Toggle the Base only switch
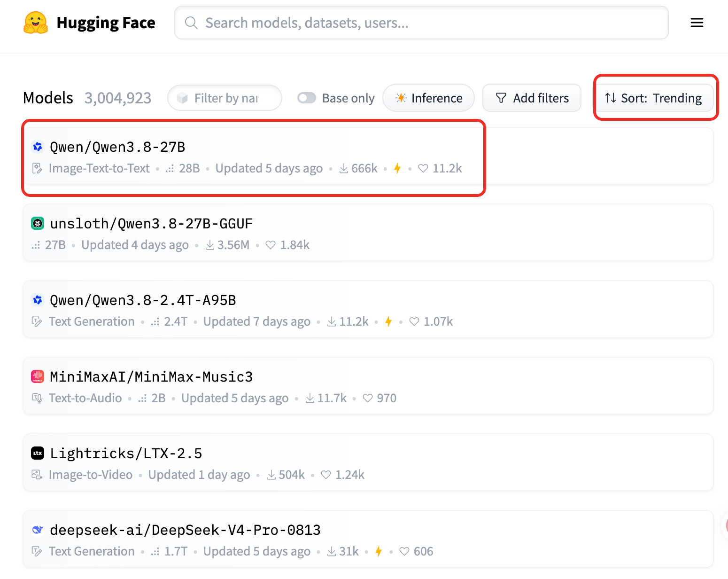This screenshot has height=579, width=728. 307,98
